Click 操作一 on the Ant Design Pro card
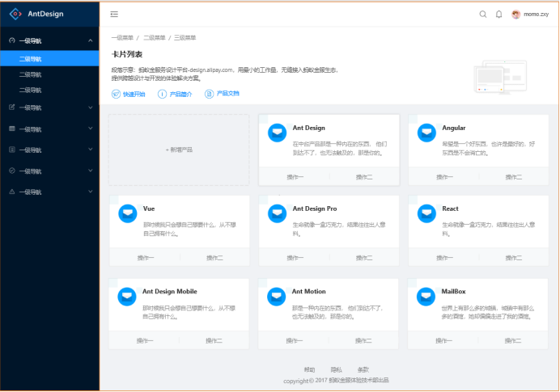 pos(295,258)
